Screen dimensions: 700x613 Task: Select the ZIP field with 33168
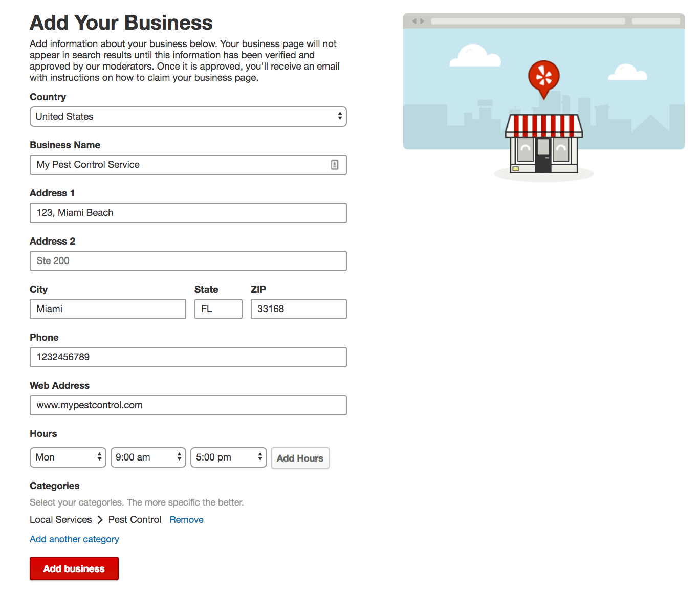point(299,309)
